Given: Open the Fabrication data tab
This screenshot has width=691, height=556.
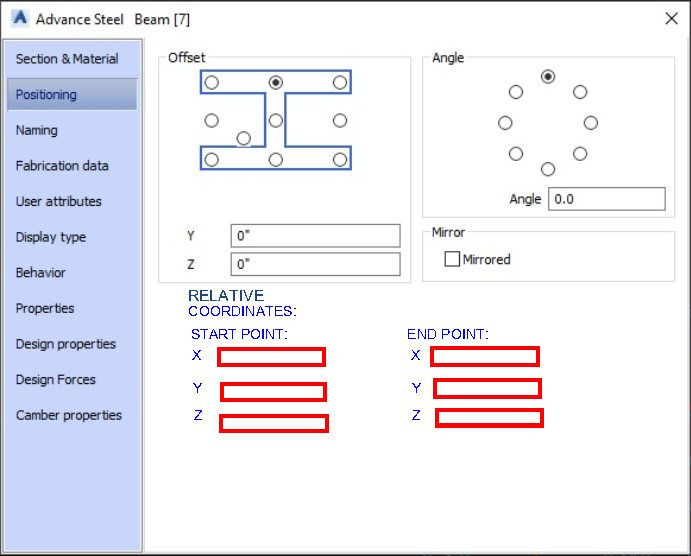Looking at the screenshot, I should click(72, 166).
